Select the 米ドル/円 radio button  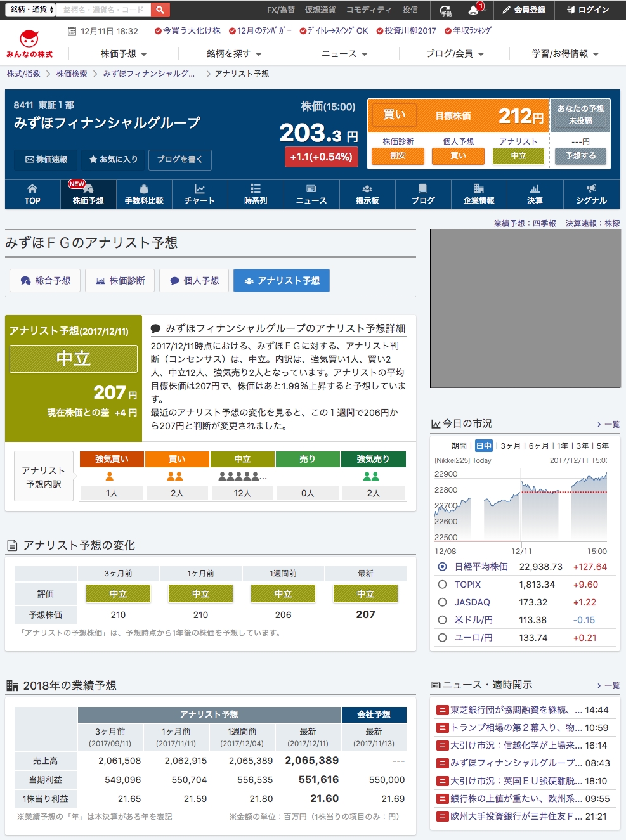point(442,620)
